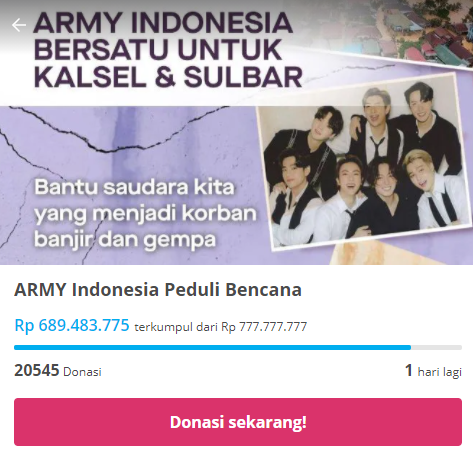Click the ARMY INDONESIA headline line

pos(163,23)
